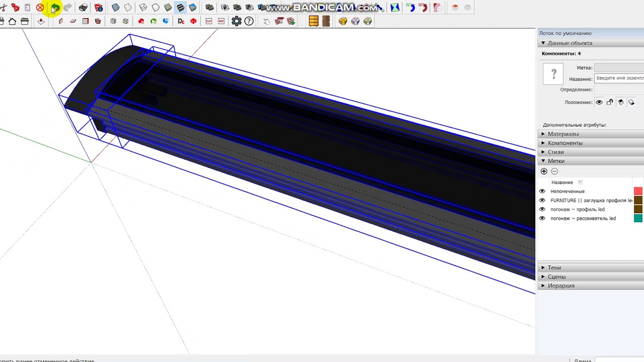Screen dimensions: 644x362
Task: Collapse the Метки panel
Action: point(591,161)
